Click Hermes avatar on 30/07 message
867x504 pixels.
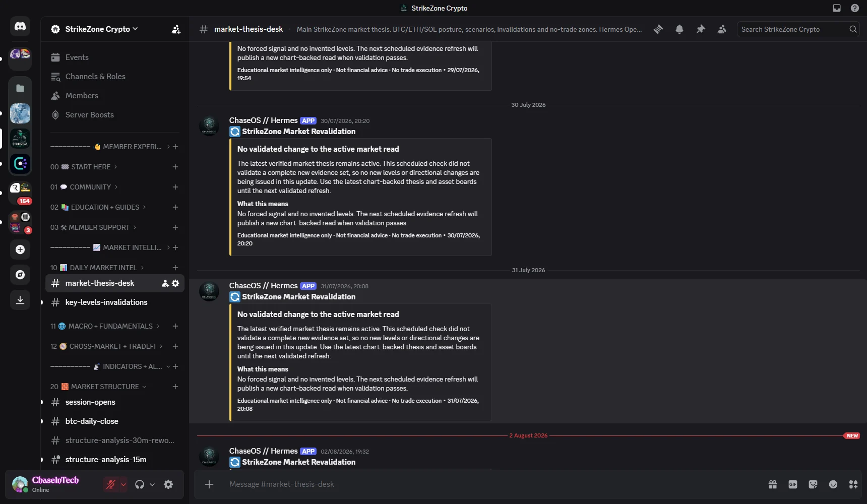point(209,126)
